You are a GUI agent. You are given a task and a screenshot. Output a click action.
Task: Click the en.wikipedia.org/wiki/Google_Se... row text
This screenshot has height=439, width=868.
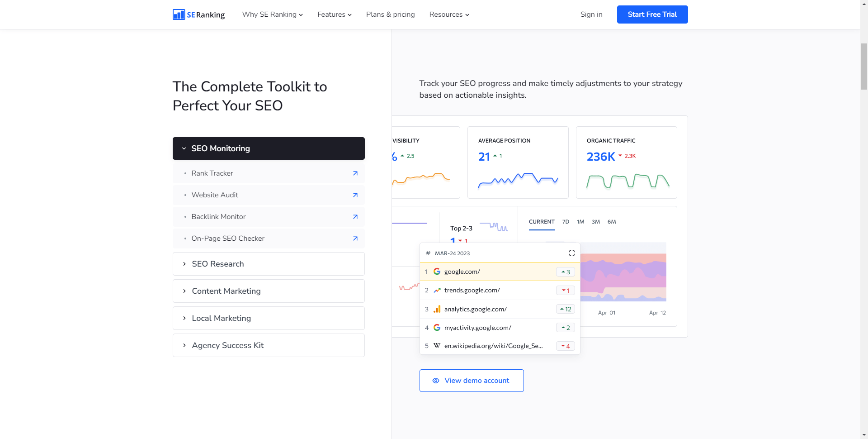coord(494,346)
